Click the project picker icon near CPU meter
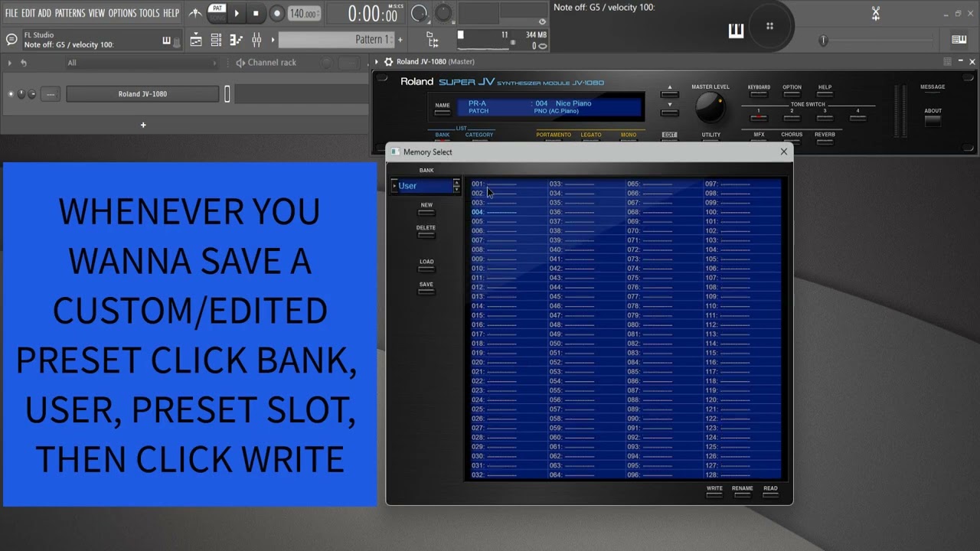This screenshot has width=980, height=551. point(432,40)
